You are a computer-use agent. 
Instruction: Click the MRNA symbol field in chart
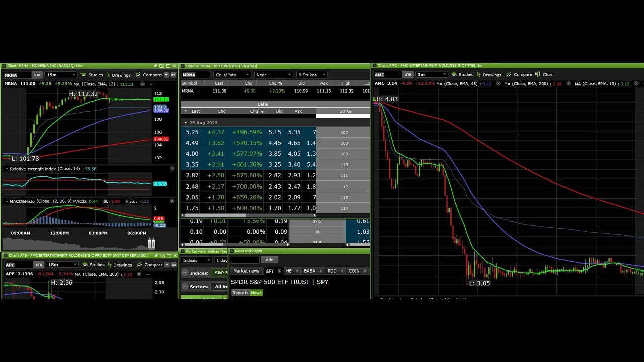[17, 75]
